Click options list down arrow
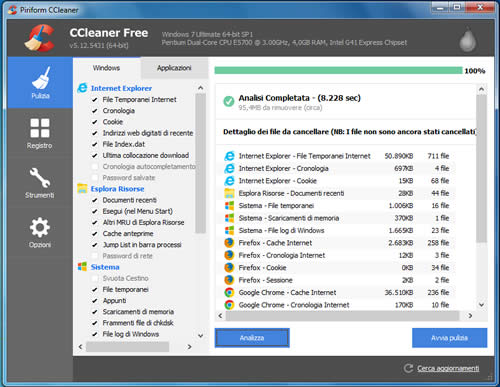The width and height of the screenshot is (500, 387). [200, 335]
